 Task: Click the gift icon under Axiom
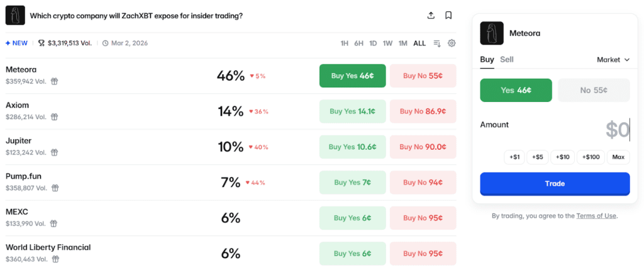pyautogui.click(x=55, y=117)
